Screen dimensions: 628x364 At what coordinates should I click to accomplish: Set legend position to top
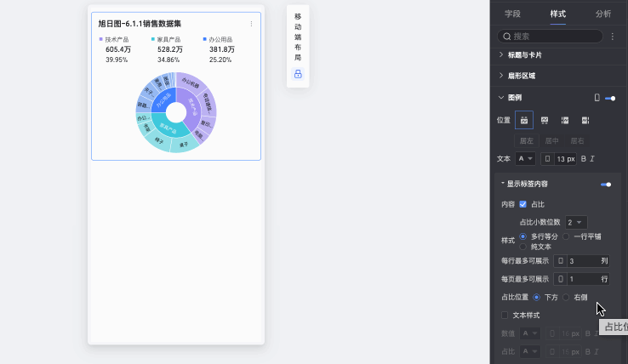click(524, 120)
